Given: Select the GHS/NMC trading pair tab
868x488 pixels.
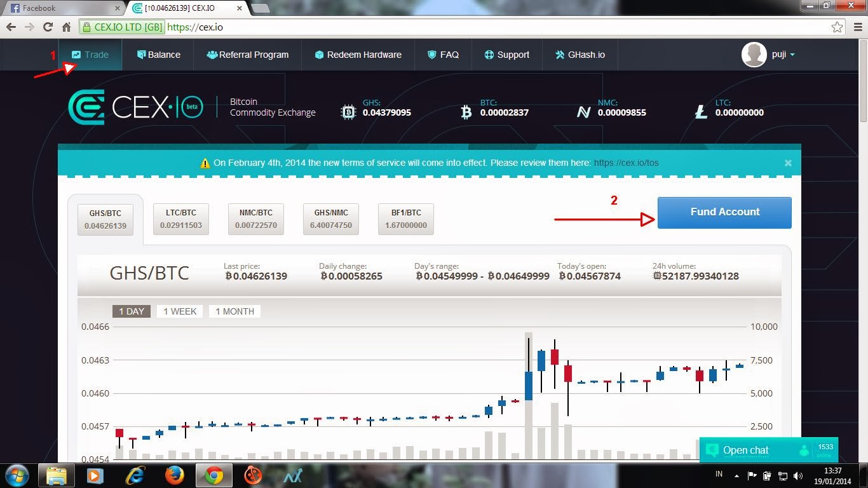Looking at the screenshot, I should tap(331, 219).
